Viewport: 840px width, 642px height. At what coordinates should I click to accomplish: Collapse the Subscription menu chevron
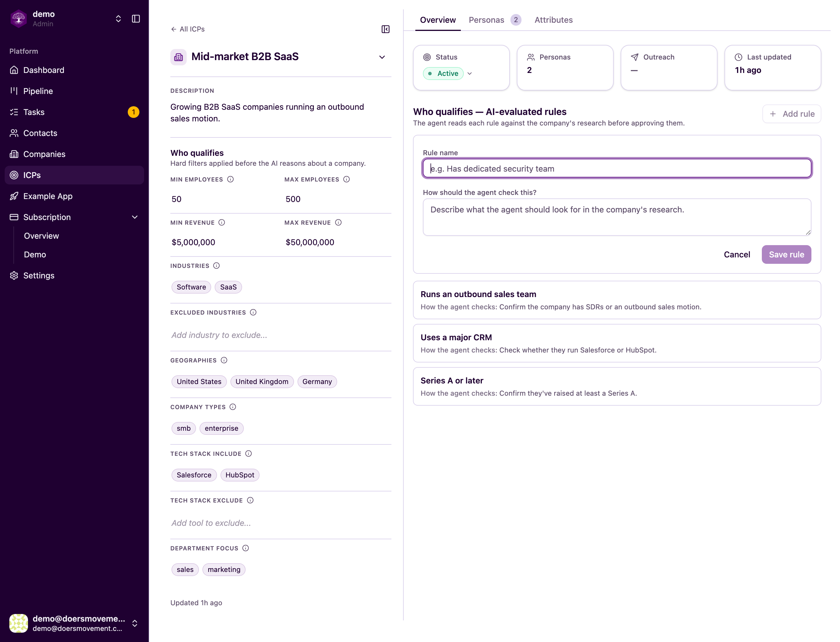point(135,217)
